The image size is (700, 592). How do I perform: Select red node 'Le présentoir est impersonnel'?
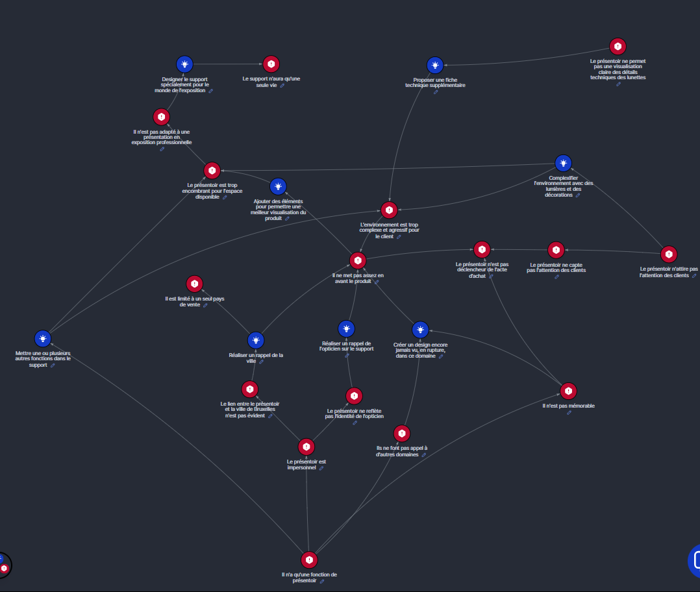point(306,447)
